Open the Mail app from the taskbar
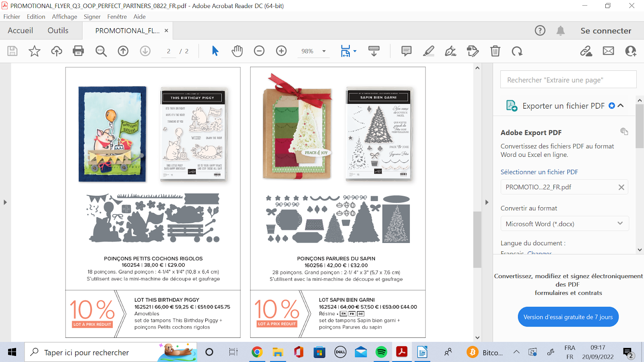644x362 pixels. coord(361,352)
